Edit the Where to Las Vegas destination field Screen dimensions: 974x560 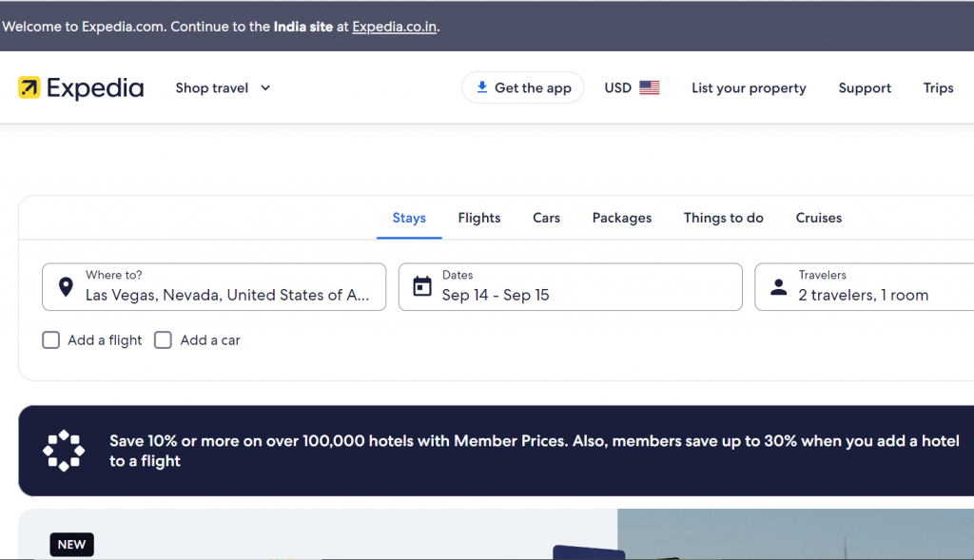(214, 287)
